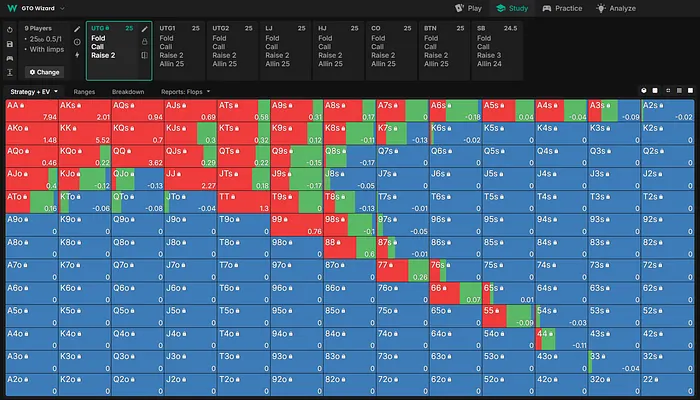Open the Strategy + EV dropdown
The image size is (700, 400).
tap(31, 91)
